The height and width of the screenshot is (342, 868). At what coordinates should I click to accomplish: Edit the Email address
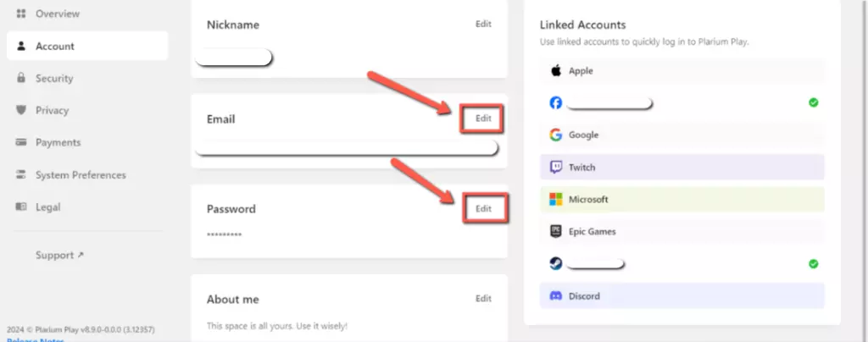coord(483,119)
